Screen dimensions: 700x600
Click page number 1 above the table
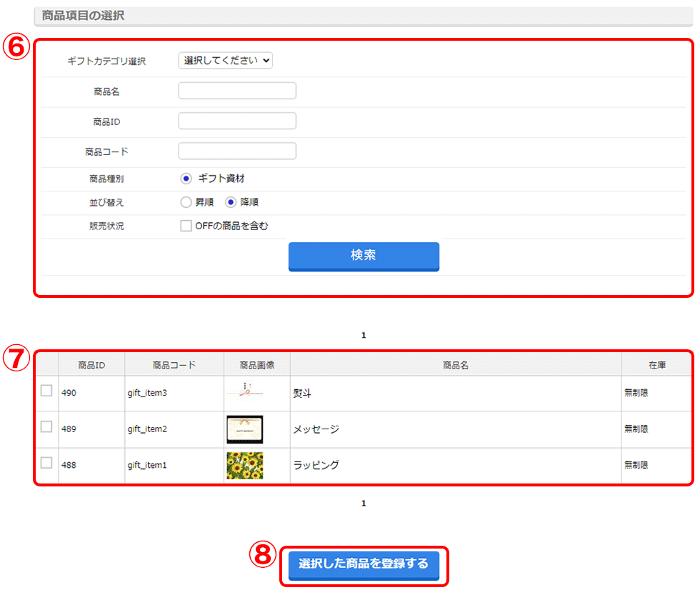364,335
